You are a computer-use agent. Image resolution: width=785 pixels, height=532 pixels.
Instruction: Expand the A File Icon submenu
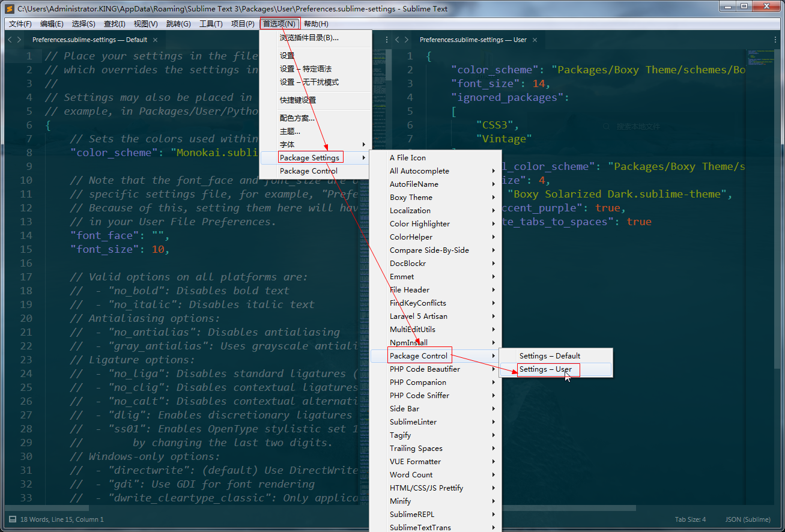point(434,157)
